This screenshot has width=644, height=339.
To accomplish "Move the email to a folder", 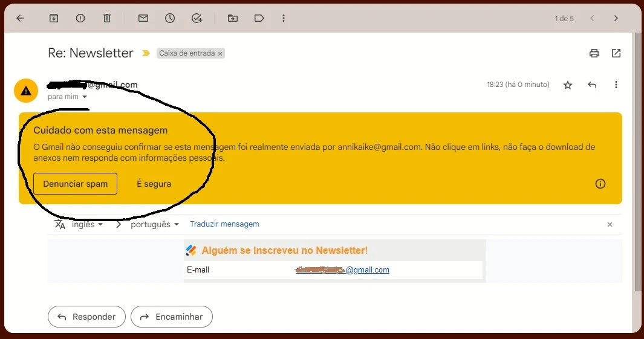I will click(x=233, y=18).
